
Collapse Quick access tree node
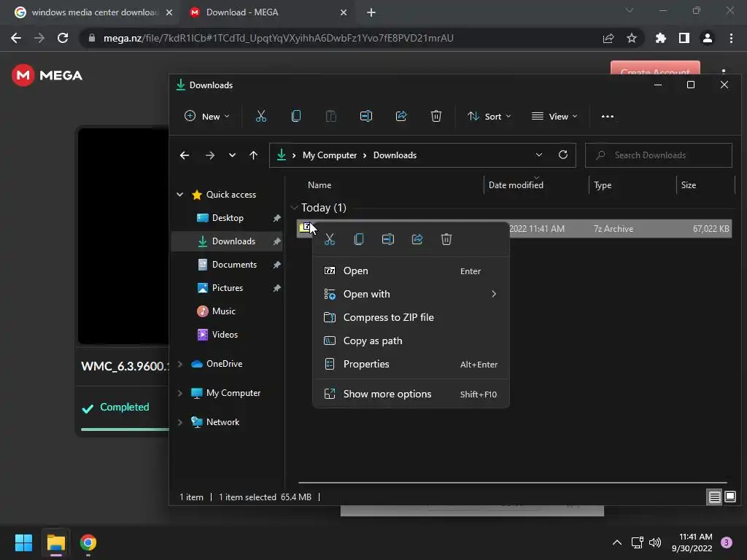[x=179, y=194]
